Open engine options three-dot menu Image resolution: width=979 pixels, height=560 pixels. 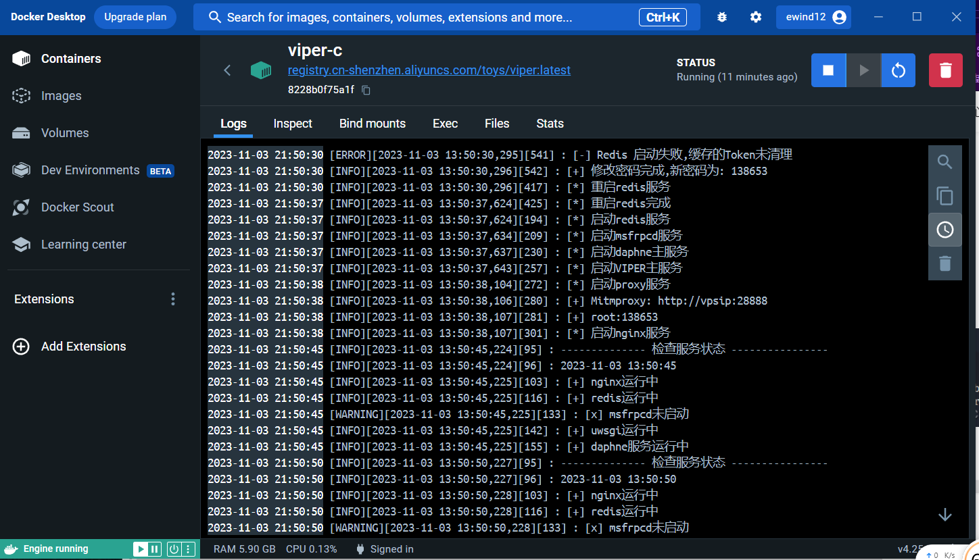[189, 549]
